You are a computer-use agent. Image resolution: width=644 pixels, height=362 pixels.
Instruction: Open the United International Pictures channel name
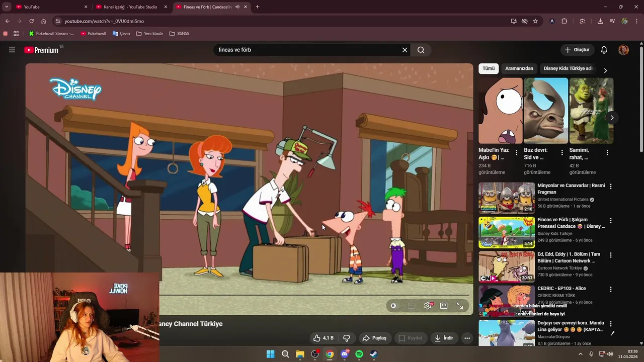563,200
